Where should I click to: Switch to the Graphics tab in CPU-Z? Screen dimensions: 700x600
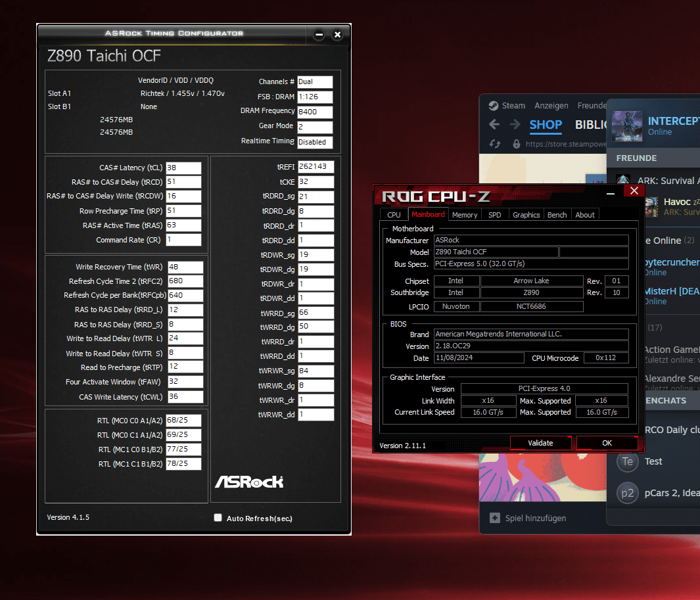click(x=526, y=215)
